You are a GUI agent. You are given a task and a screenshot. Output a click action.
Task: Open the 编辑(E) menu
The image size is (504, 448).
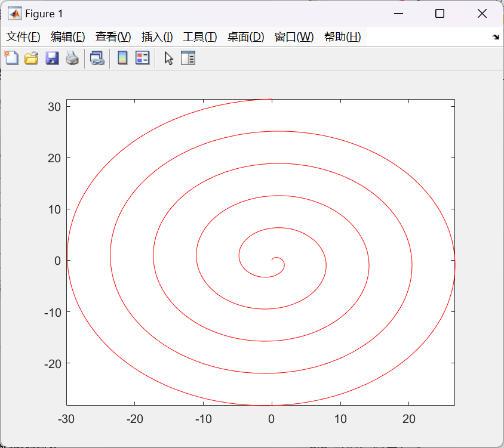point(68,37)
